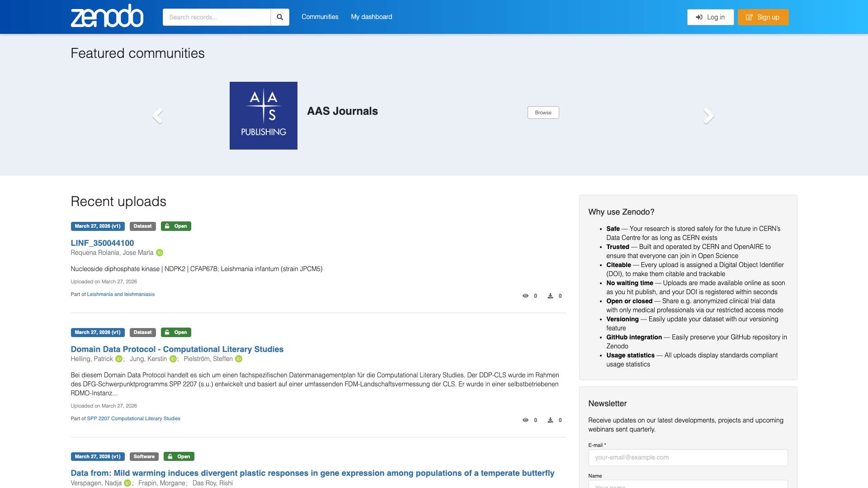Click ORCID icon beside Jung, Kerstin
The width and height of the screenshot is (868, 488).
(173, 359)
